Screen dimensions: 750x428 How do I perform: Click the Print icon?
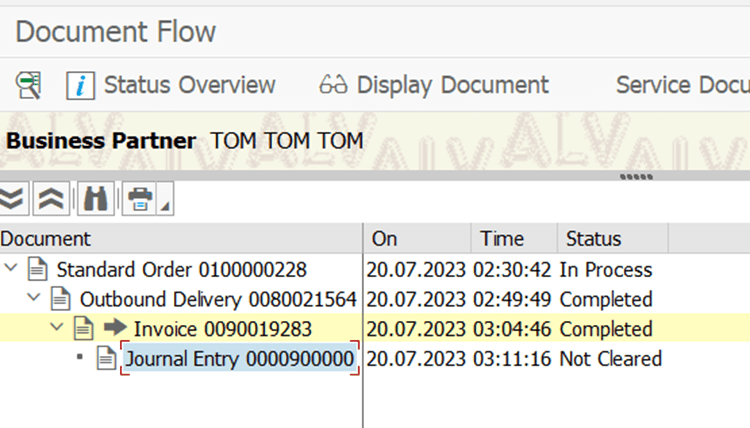[x=139, y=199]
